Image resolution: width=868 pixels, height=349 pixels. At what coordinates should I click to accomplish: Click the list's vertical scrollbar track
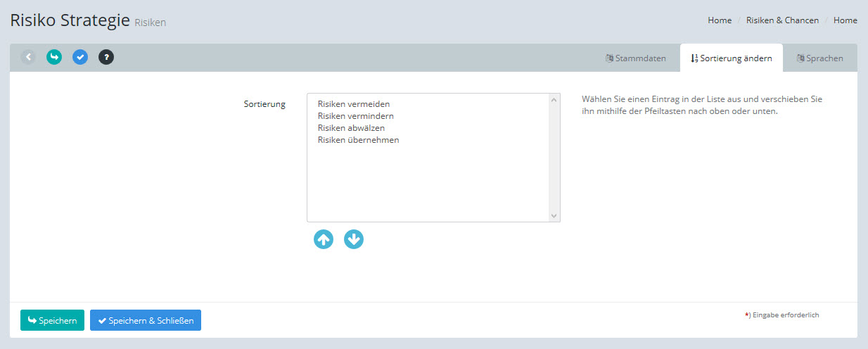click(554, 158)
